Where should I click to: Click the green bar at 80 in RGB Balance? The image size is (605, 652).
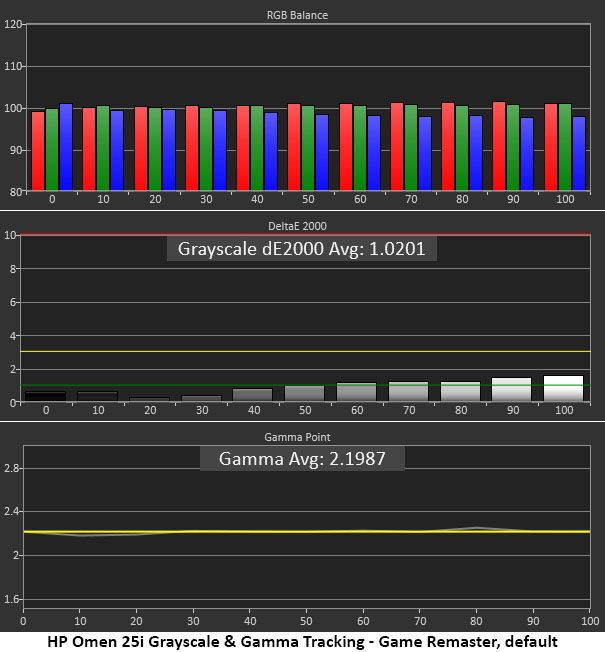point(462,148)
